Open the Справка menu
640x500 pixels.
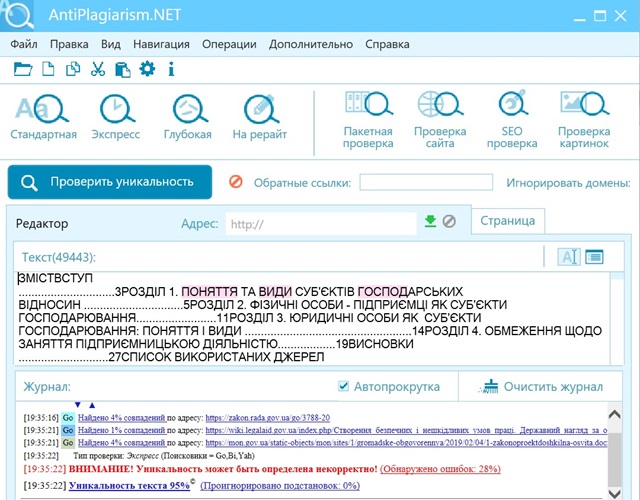(387, 44)
